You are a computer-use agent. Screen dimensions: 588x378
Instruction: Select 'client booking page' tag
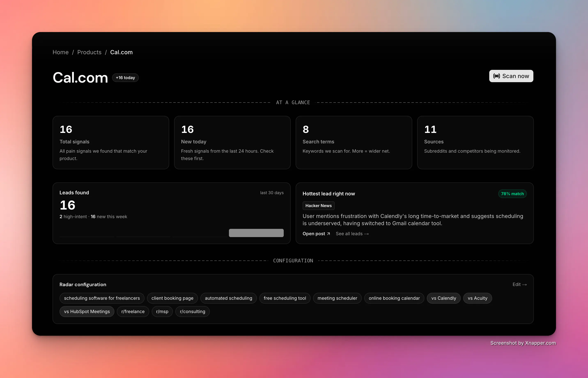coord(172,298)
